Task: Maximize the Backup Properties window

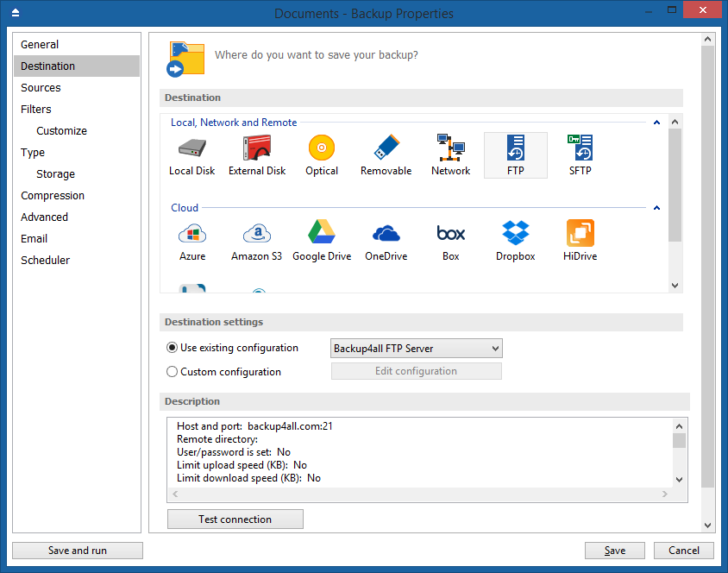Action: 671,9
